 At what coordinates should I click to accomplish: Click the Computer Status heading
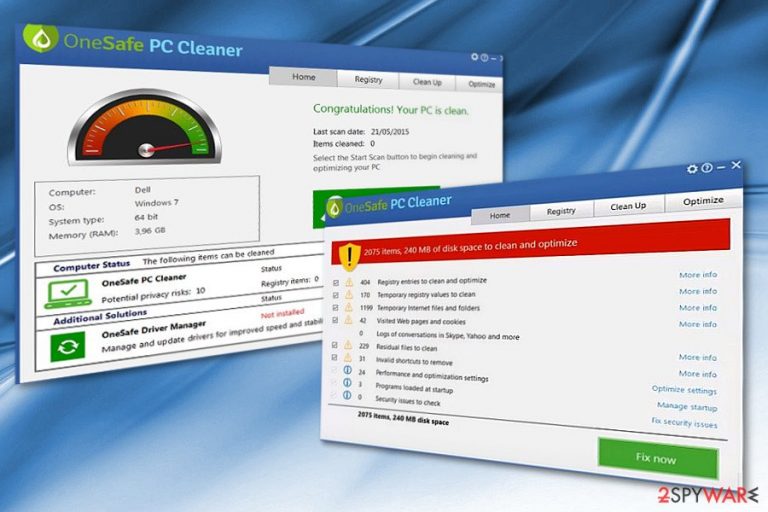(92, 266)
